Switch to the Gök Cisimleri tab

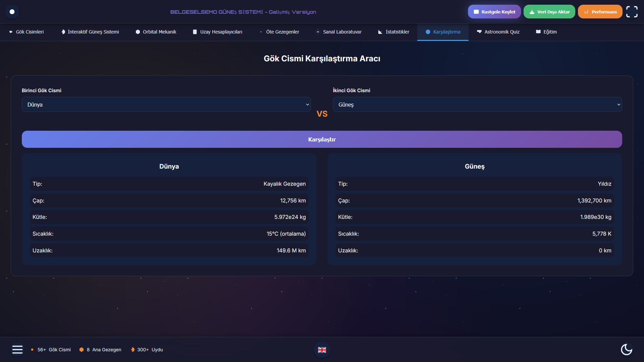tap(26, 32)
